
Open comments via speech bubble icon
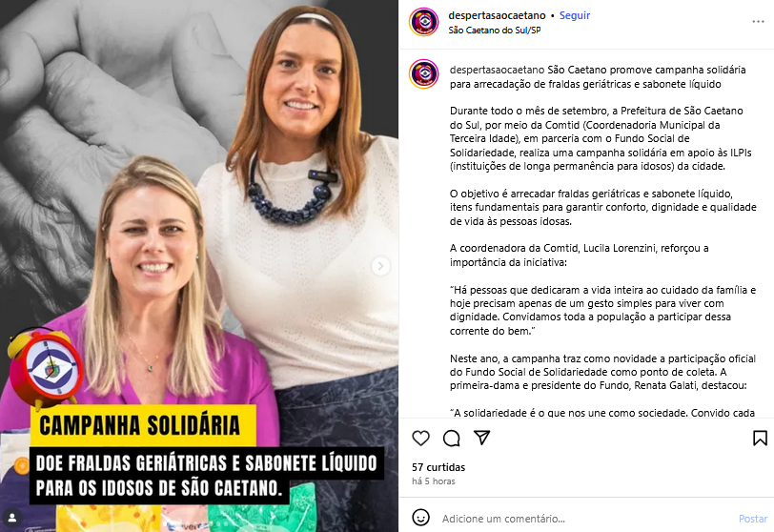(x=451, y=438)
